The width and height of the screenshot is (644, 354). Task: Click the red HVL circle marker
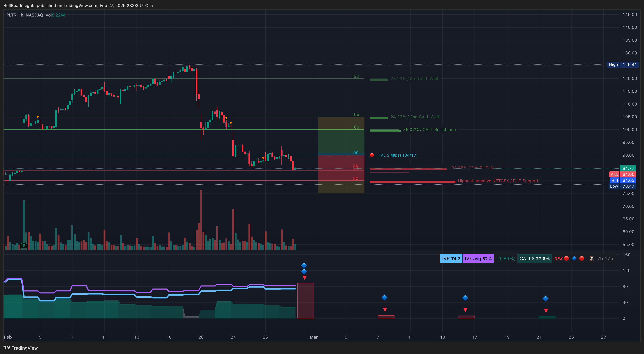[372, 155]
